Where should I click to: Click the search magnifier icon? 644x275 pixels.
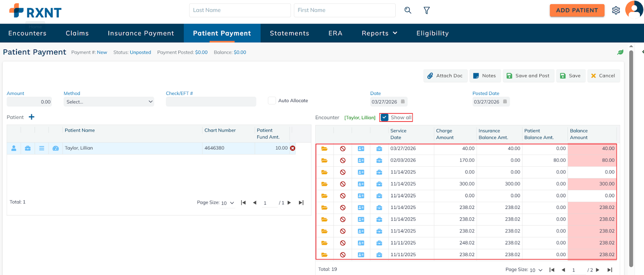(408, 10)
